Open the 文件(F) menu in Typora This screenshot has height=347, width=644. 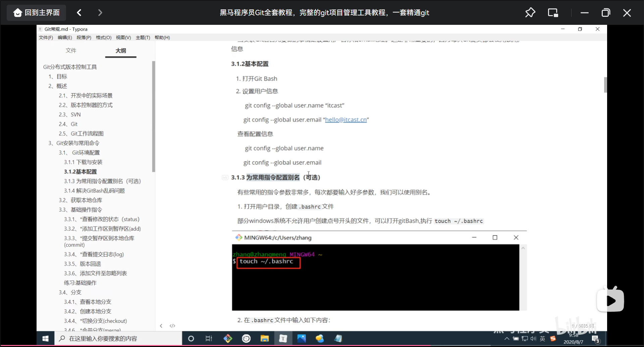click(46, 38)
